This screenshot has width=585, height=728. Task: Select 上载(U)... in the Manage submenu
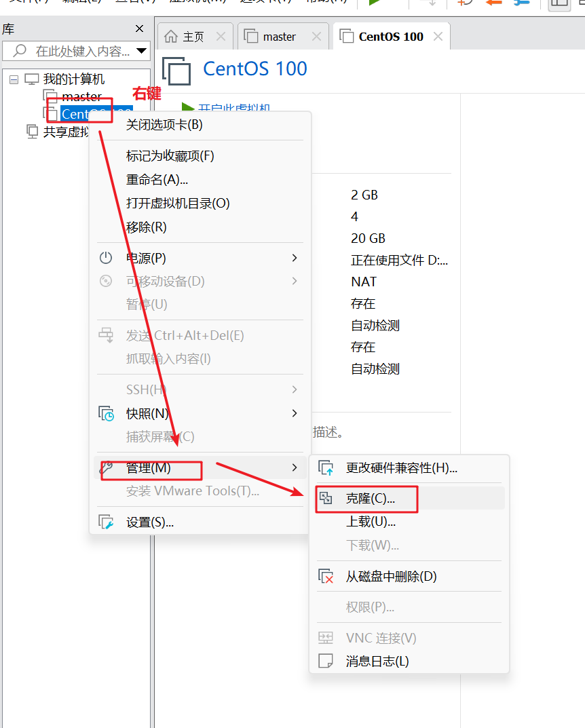pyautogui.click(x=371, y=521)
